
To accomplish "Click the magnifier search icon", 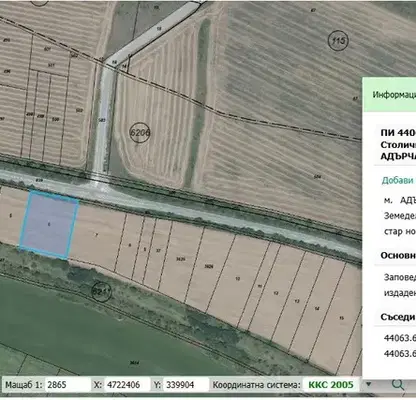I will 398,384.
